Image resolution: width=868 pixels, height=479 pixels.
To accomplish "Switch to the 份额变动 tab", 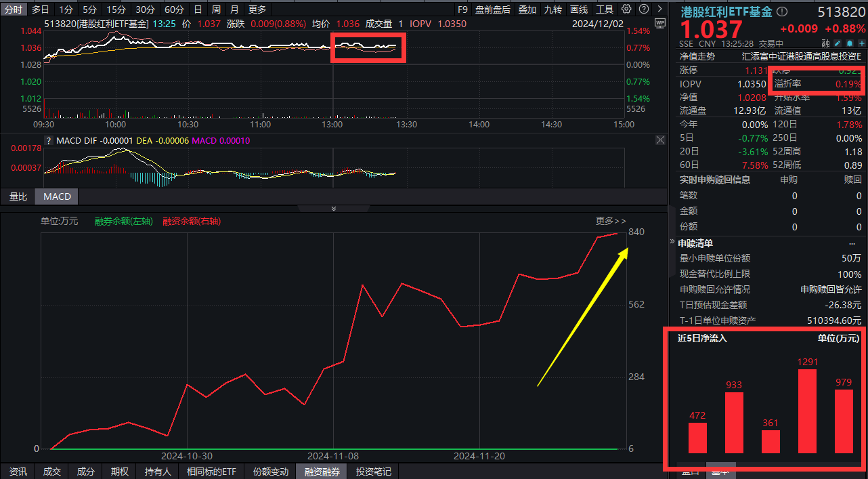I will click(270, 472).
